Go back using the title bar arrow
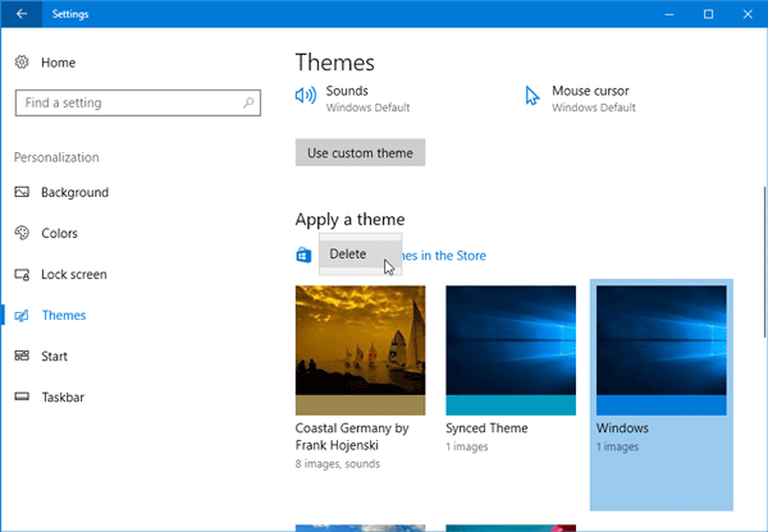 (22, 14)
